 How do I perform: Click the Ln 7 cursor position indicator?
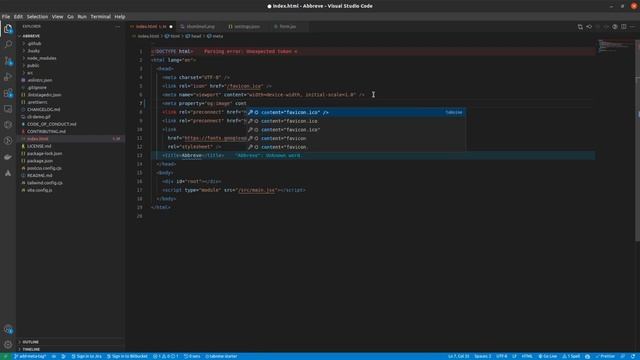coord(458,356)
